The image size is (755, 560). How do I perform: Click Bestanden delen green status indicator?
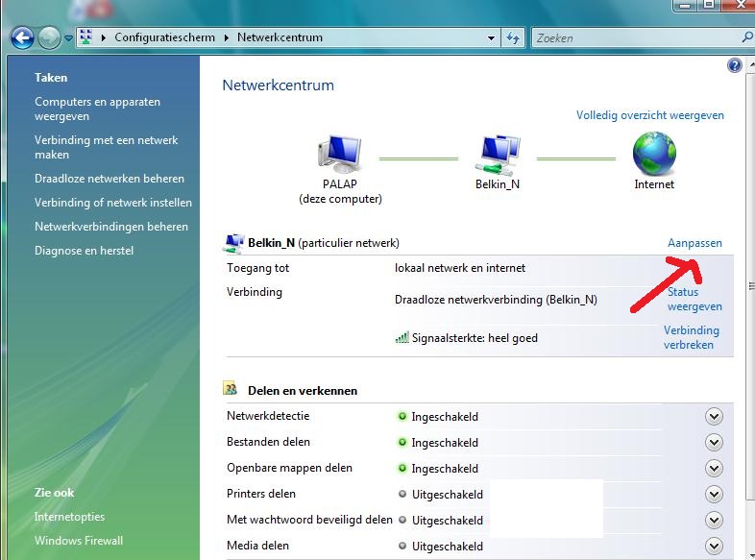tap(402, 442)
